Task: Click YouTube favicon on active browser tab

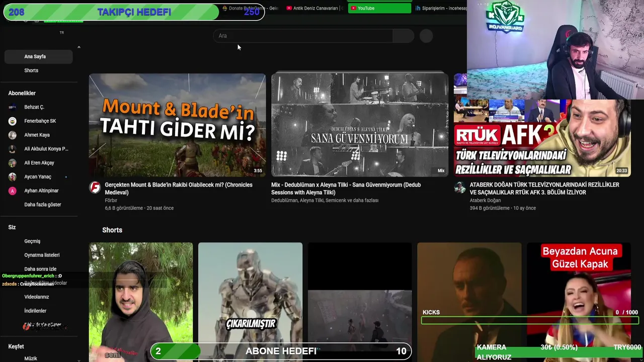Action: coord(353,8)
